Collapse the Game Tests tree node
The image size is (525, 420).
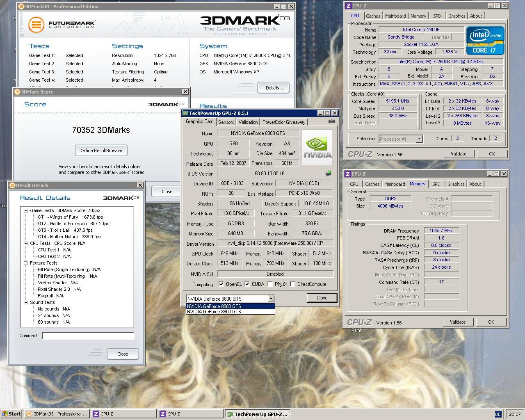click(x=25, y=210)
